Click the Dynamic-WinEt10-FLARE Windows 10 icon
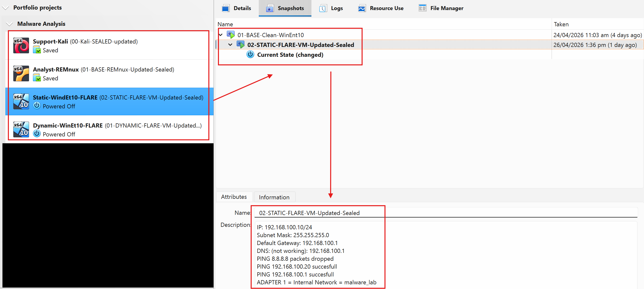 coord(21,130)
